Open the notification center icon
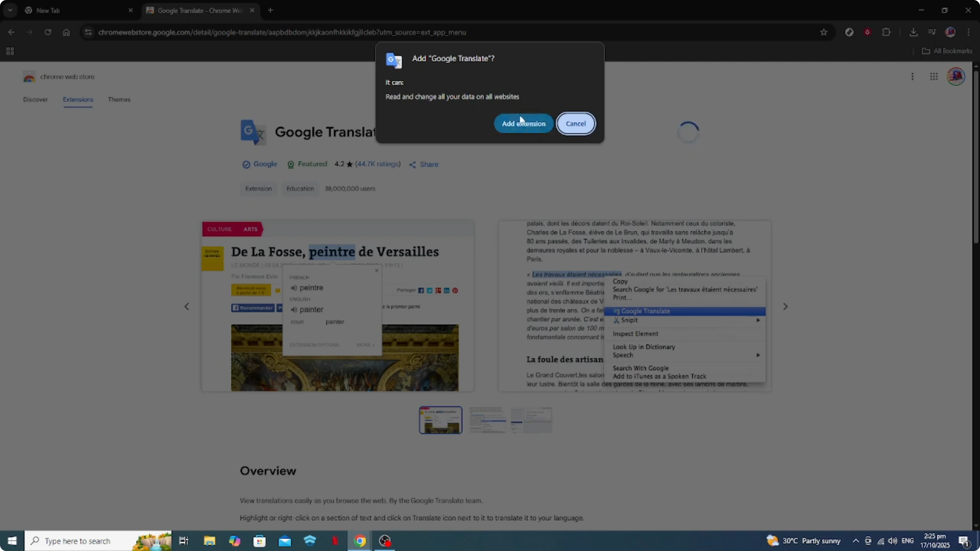Screen dimensions: 980x551 [964, 541]
